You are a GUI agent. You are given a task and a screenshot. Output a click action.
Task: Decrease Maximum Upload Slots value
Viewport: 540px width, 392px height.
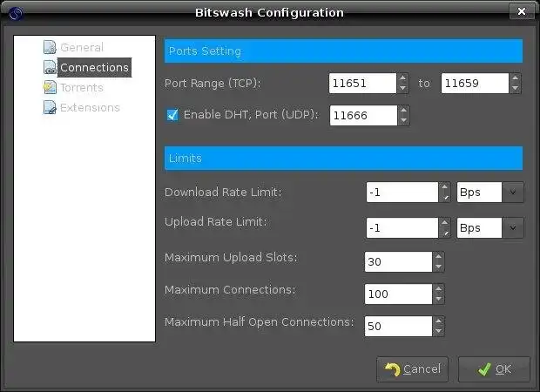438,267
